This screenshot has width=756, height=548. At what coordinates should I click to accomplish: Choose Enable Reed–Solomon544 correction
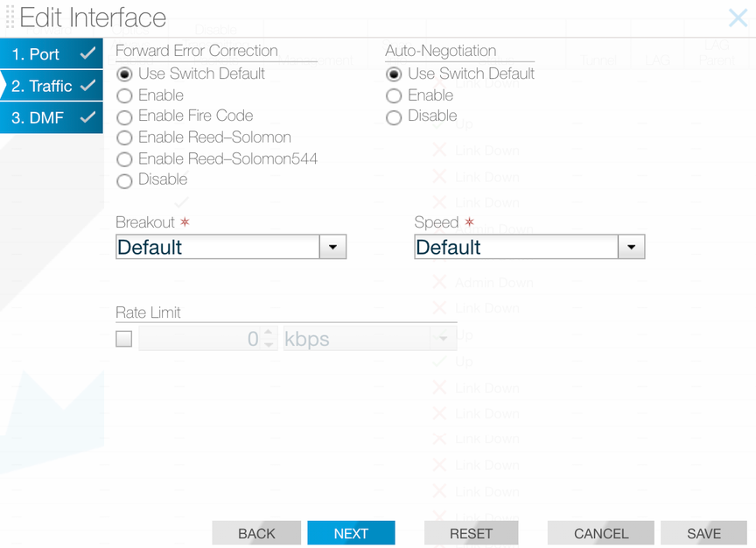click(x=123, y=158)
